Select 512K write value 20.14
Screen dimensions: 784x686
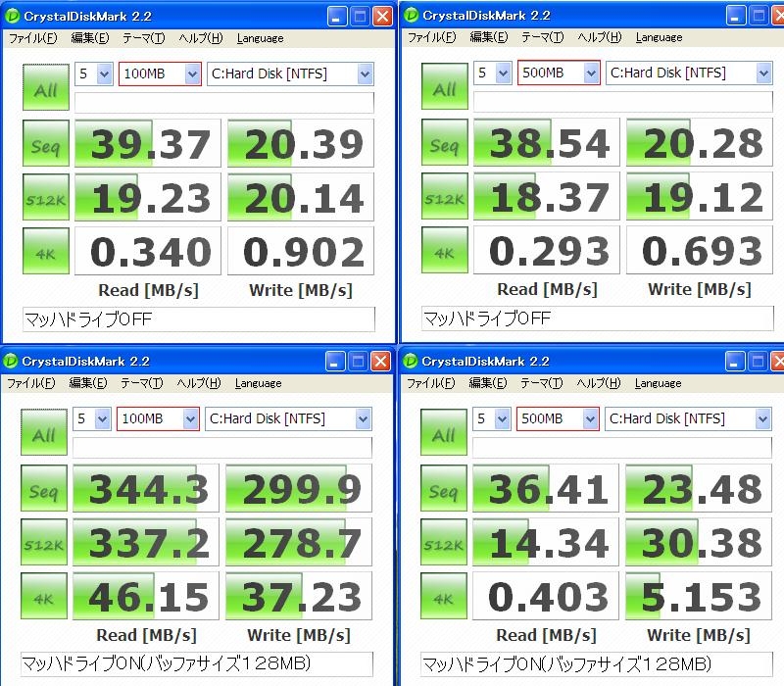[x=301, y=197]
